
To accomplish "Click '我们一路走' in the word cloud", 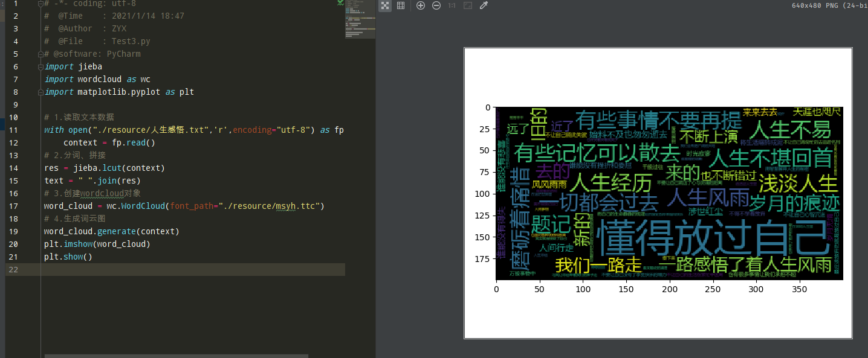I will click(598, 265).
